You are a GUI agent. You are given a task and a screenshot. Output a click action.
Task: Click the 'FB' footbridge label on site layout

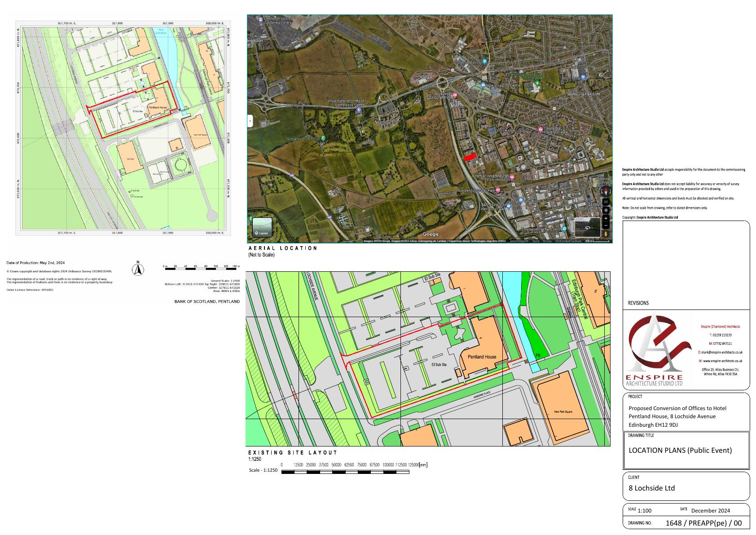538,355
